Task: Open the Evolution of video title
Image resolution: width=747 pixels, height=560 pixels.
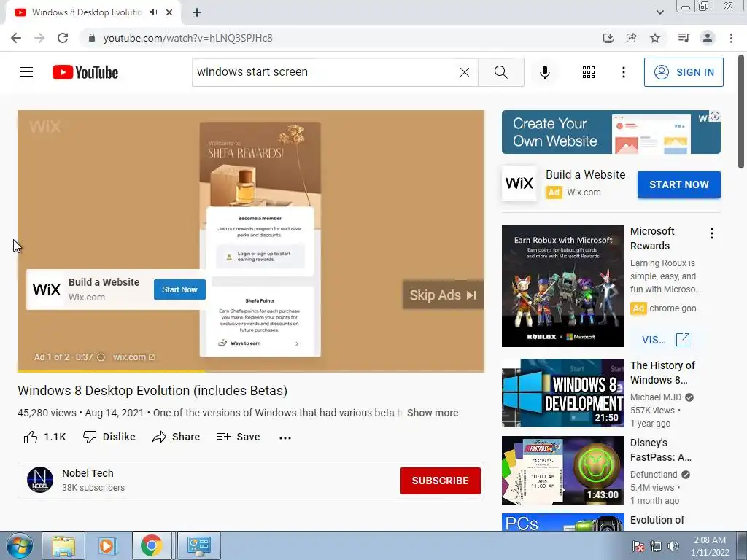Action: [x=657, y=520]
